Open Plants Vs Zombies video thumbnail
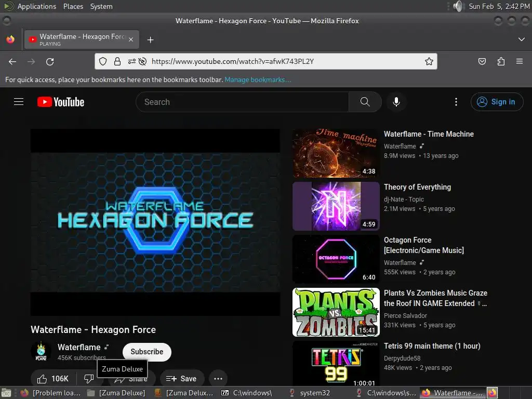This screenshot has width=532, height=399. [x=336, y=312]
